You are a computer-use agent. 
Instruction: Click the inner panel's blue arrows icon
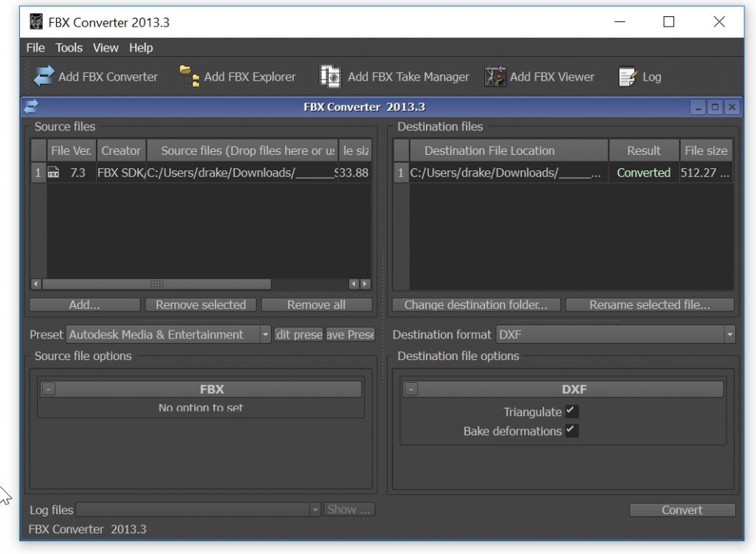point(32,107)
